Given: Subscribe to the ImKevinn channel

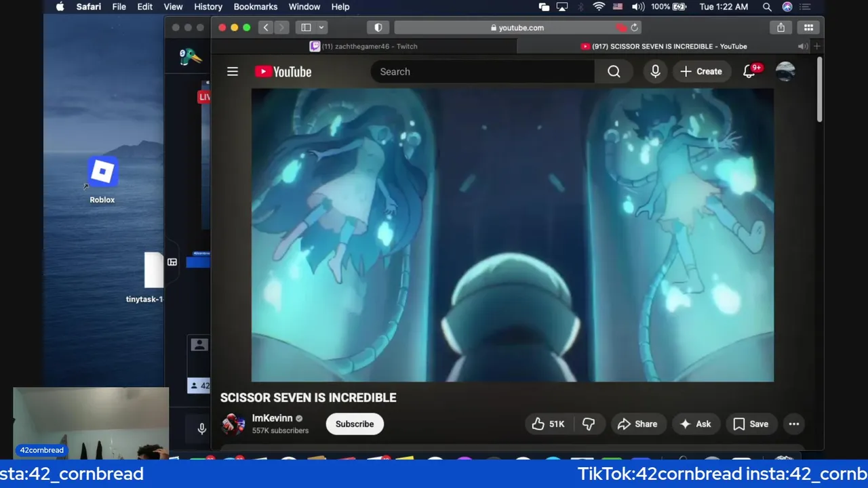Looking at the screenshot, I should (x=355, y=424).
